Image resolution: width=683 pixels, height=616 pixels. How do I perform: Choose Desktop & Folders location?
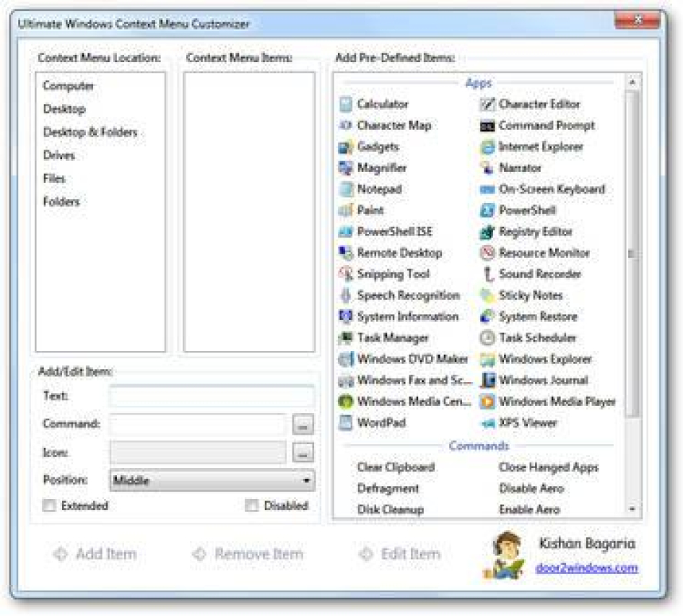(x=90, y=132)
